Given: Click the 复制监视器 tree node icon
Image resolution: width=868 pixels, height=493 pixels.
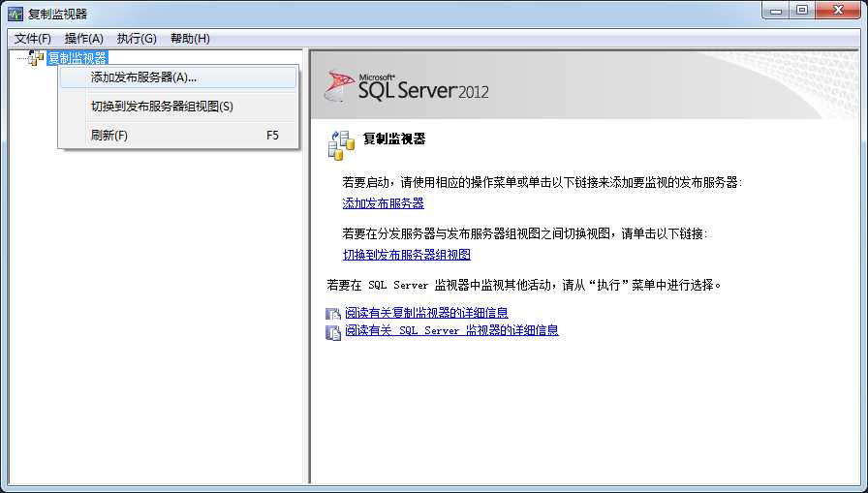Looking at the screenshot, I should [x=36, y=58].
